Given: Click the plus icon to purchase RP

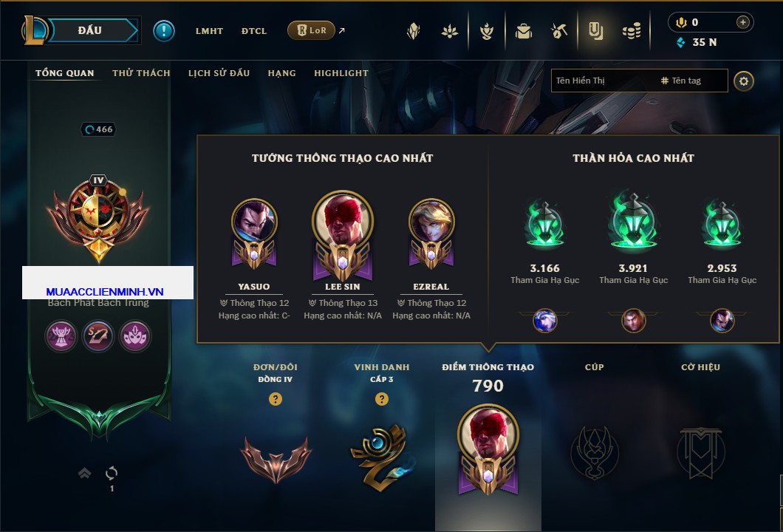Looking at the screenshot, I should pyautogui.click(x=742, y=22).
